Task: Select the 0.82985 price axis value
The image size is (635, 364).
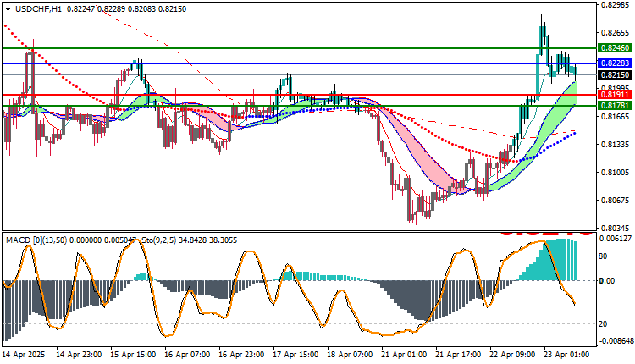Action: coord(616,5)
